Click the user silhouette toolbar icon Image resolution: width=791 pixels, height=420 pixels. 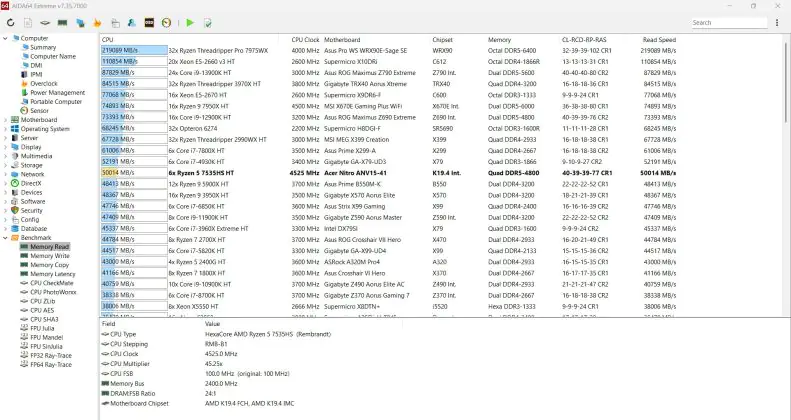tap(132, 23)
